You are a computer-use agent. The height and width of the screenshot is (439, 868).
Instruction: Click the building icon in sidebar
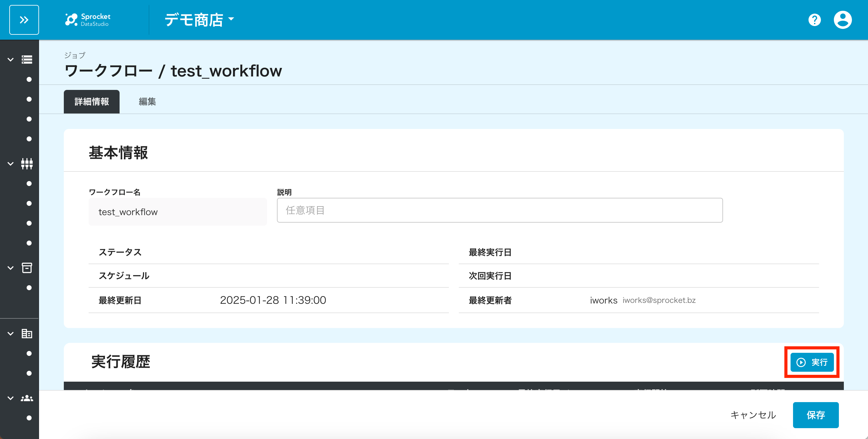[27, 334]
